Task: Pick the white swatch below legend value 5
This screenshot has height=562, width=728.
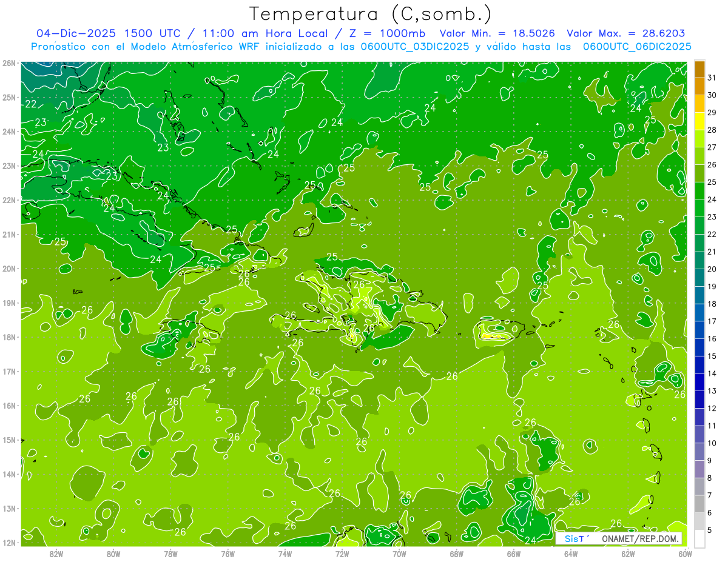Action: tap(700, 538)
